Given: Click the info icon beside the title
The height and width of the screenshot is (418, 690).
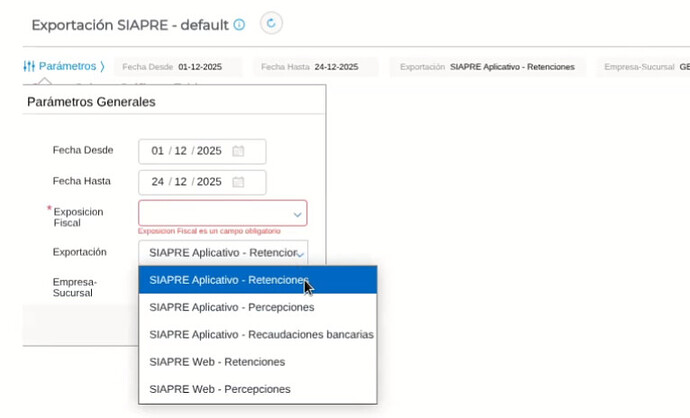Looking at the screenshot, I should (x=239, y=24).
